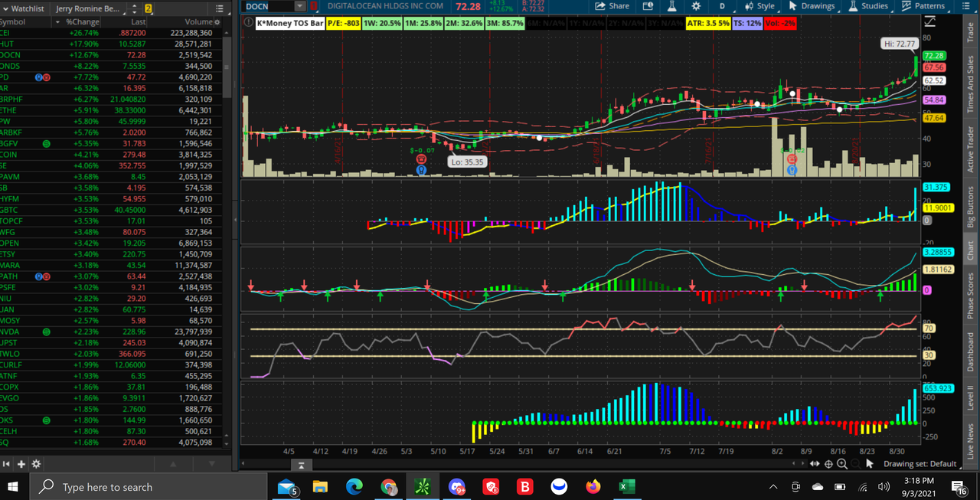Expand the Jerry Romine watchlist selector
980x500 pixels.
point(89,8)
